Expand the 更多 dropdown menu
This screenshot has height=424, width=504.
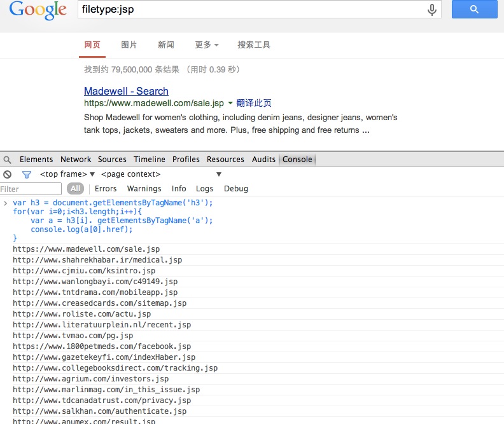[x=207, y=44]
